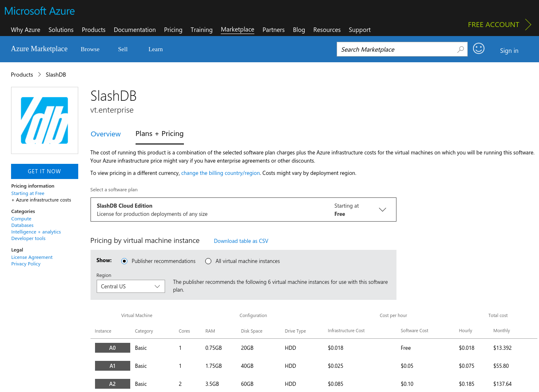Screen dimensions: 539x392
Task: Click the A0 instance badge
Action: (112, 348)
